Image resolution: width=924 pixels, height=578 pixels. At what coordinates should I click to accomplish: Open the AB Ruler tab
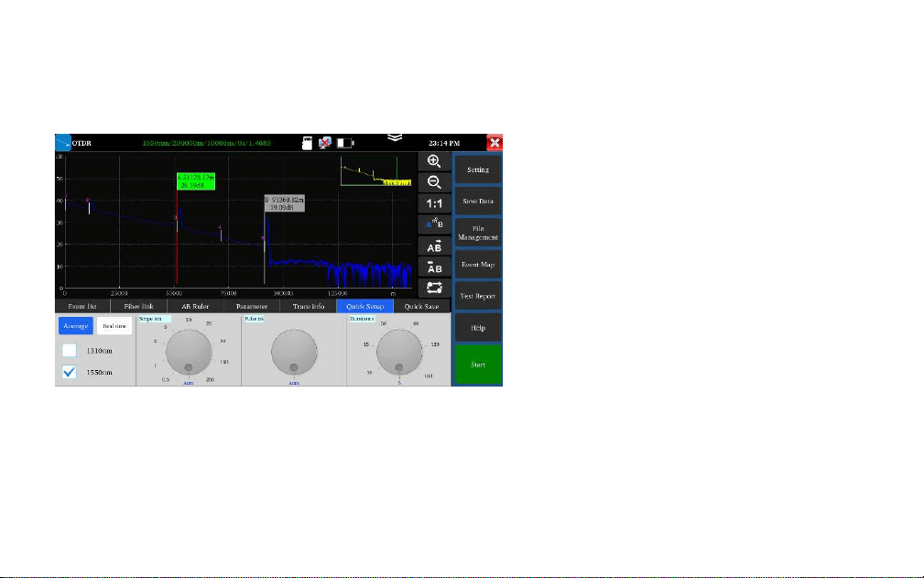coord(195,306)
